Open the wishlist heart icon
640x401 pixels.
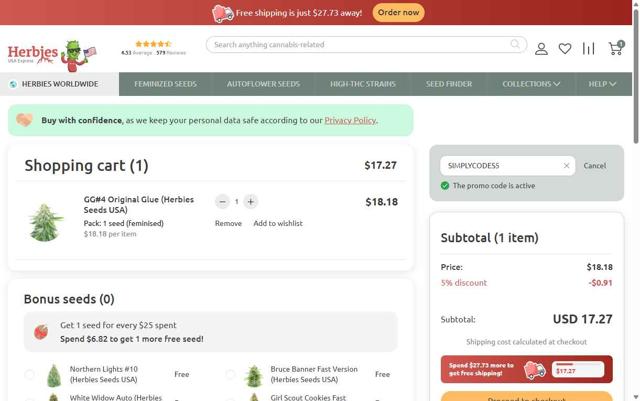565,49
